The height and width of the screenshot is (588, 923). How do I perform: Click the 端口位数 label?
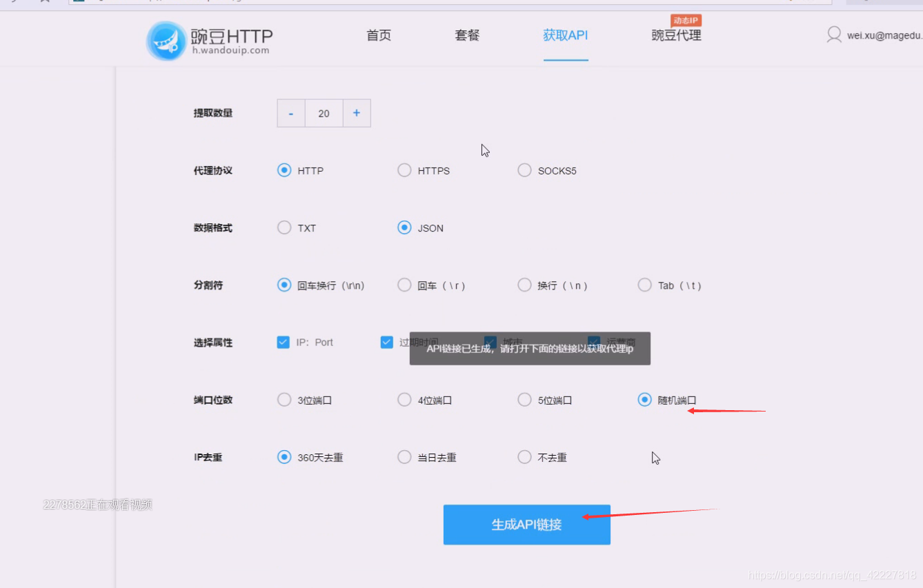pos(213,399)
